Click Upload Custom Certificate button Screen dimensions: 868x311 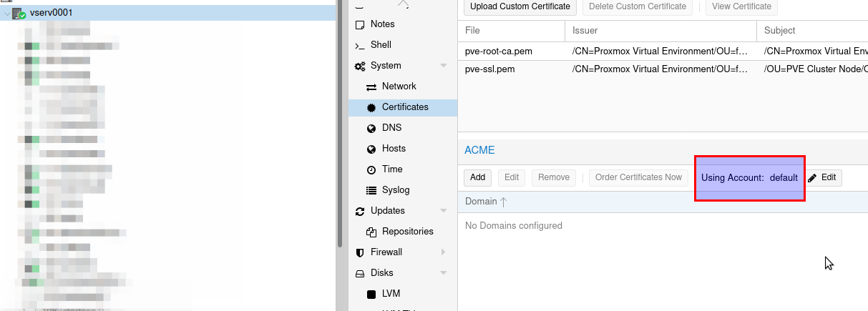tap(520, 6)
